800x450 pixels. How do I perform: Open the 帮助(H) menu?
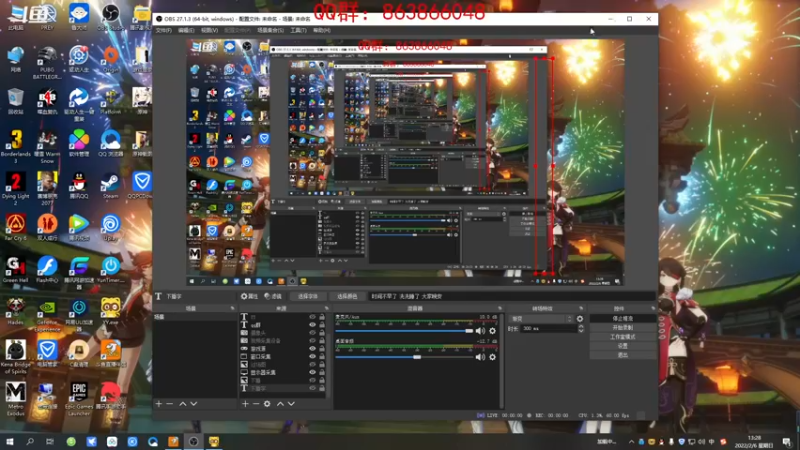322,31
